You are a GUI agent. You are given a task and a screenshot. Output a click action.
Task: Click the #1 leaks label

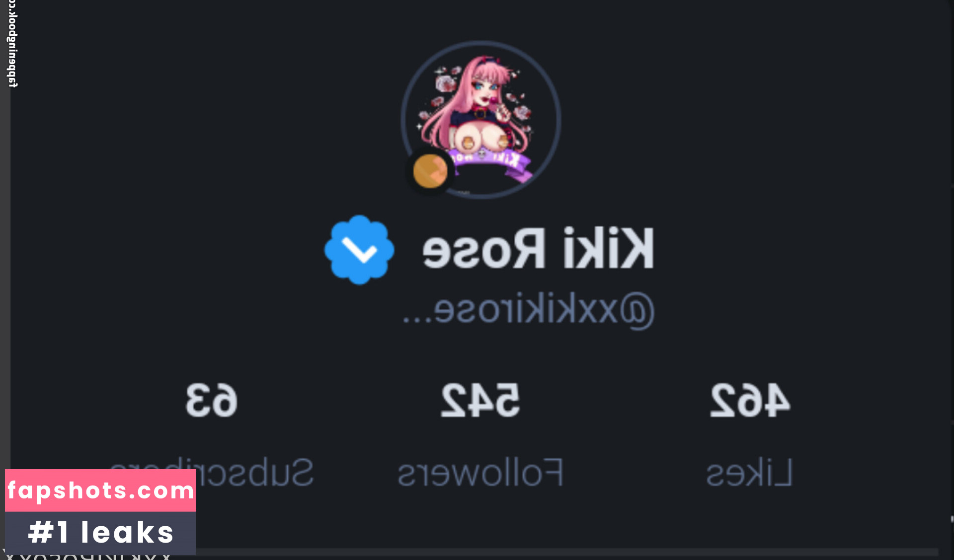(100, 533)
